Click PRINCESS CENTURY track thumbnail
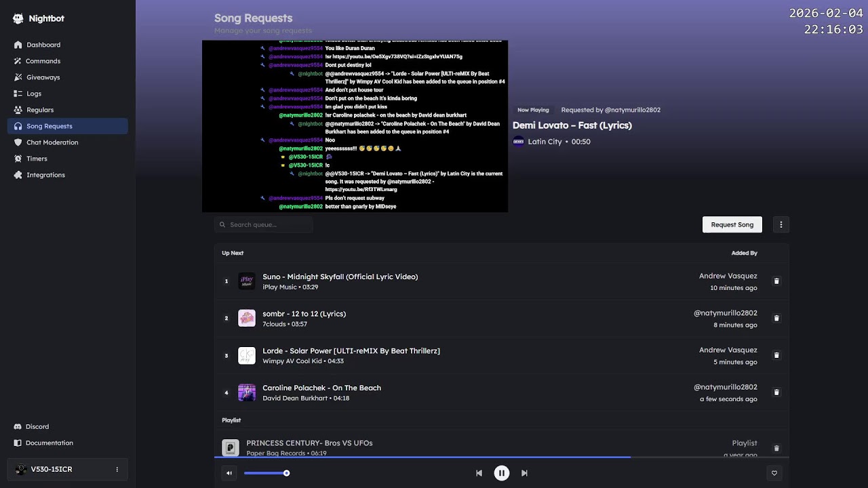 [231, 448]
